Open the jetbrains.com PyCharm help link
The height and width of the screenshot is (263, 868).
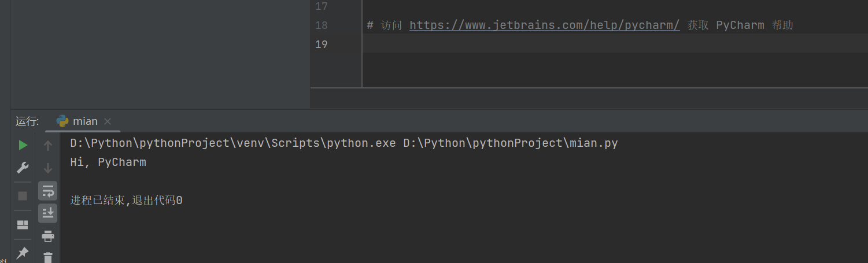coord(544,25)
